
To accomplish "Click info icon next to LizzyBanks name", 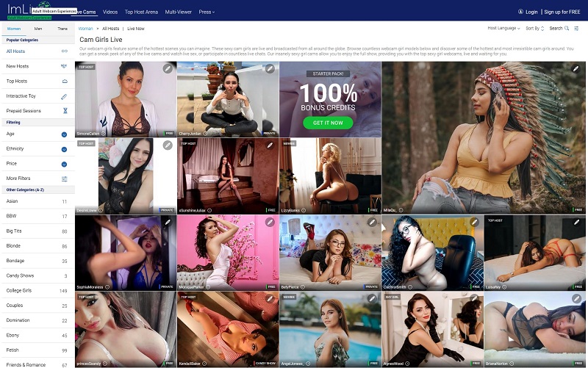I will tap(304, 211).
